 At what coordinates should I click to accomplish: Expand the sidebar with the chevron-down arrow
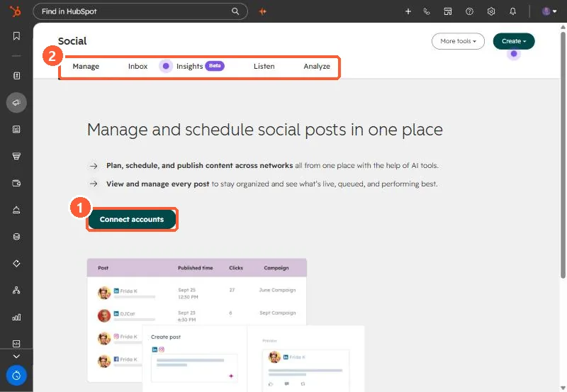click(x=16, y=356)
